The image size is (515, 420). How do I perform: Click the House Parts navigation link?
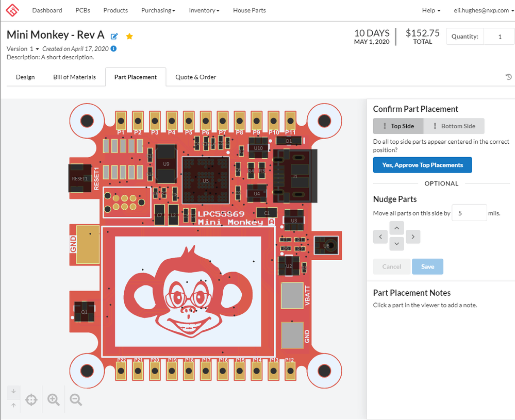(x=249, y=10)
